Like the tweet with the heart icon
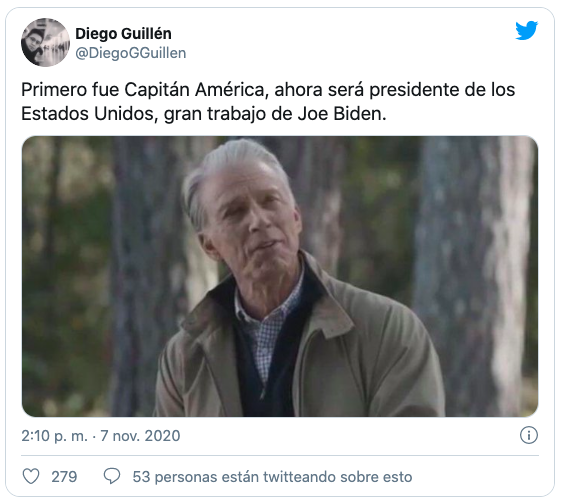The height and width of the screenshot is (502, 562). [x=31, y=477]
